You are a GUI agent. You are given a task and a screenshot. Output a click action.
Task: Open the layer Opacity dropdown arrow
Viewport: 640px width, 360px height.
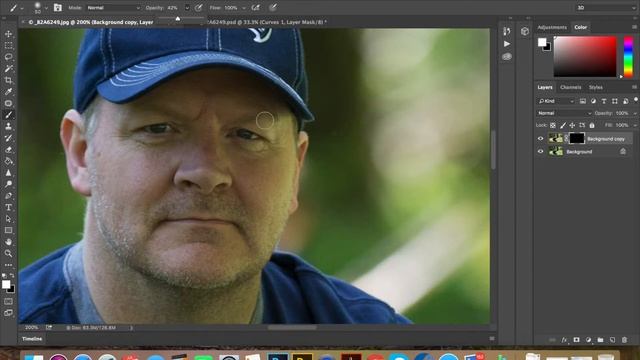(635, 113)
